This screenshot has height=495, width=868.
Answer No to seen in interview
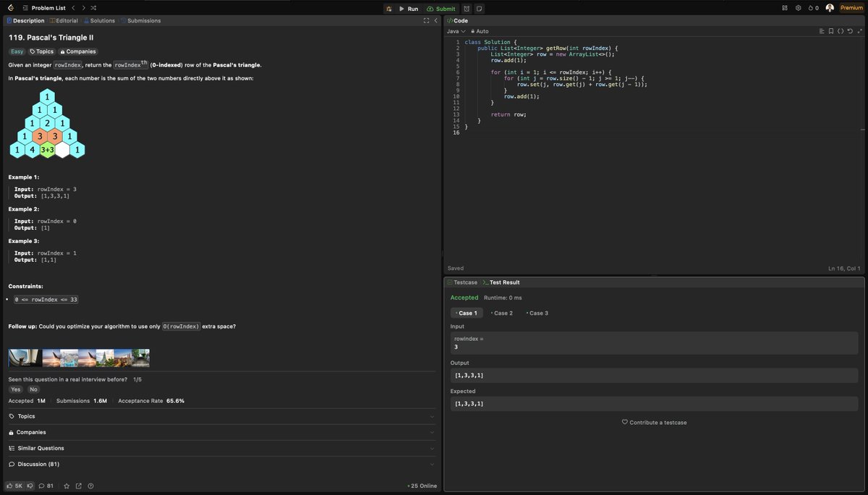click(33, 389)
